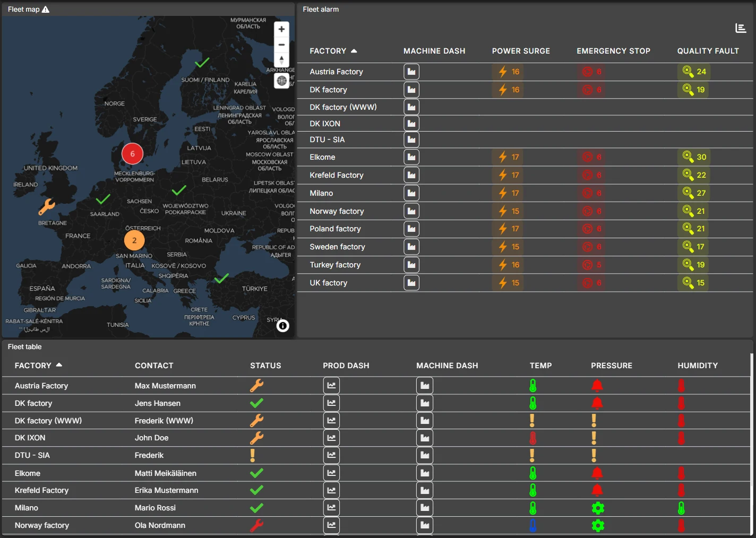This screenshot has width=756, height=538.
Task: Click contact Mario Rossi
Action: coord(155,508)
